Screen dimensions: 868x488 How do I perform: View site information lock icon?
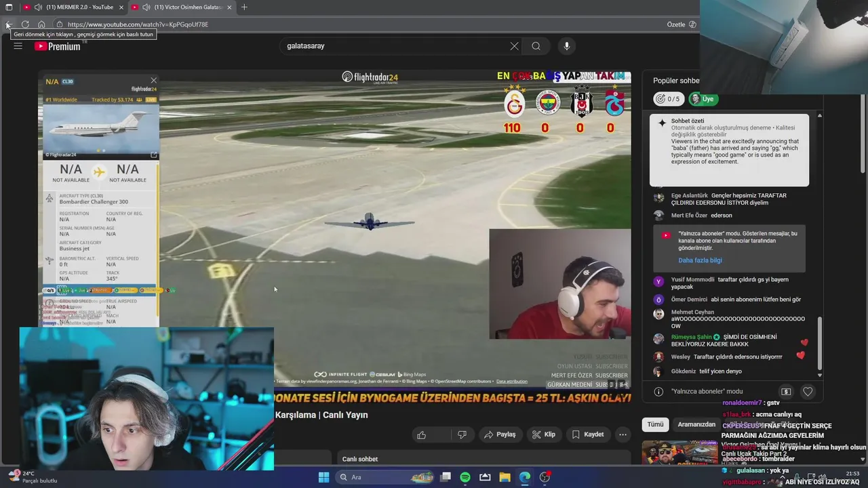point(59,24)
